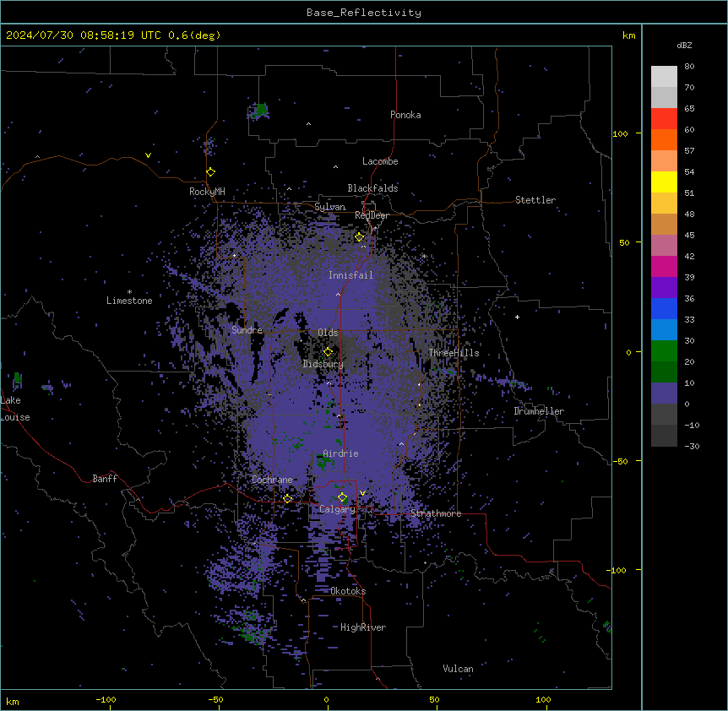Image resolution: width=728 pixels, height=711 pixels.
Task: Click the Calgary city label
Action: point(337,509)
